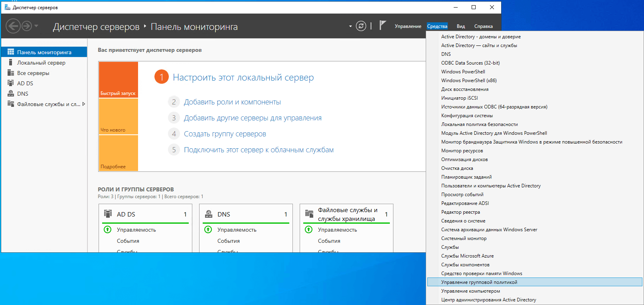Open the Справка menu
Screen dimensions: 644x305
[x=483, y=26]
